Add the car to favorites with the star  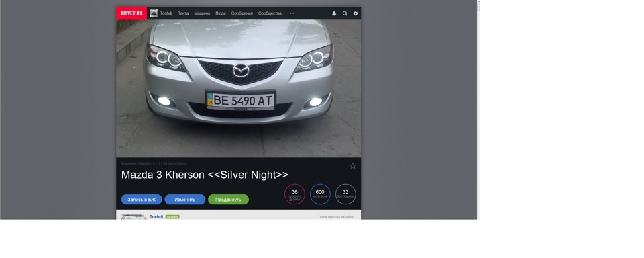click(353, 166)
